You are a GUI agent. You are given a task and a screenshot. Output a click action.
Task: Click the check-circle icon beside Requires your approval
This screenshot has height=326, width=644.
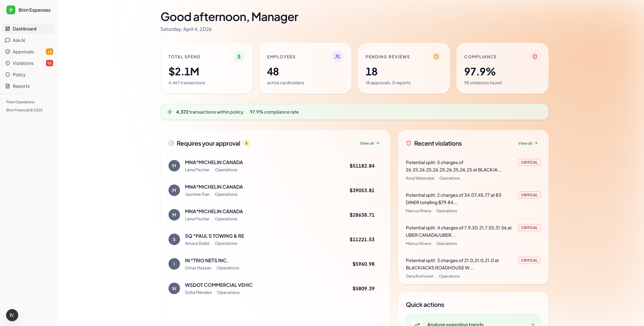point(171,143)
